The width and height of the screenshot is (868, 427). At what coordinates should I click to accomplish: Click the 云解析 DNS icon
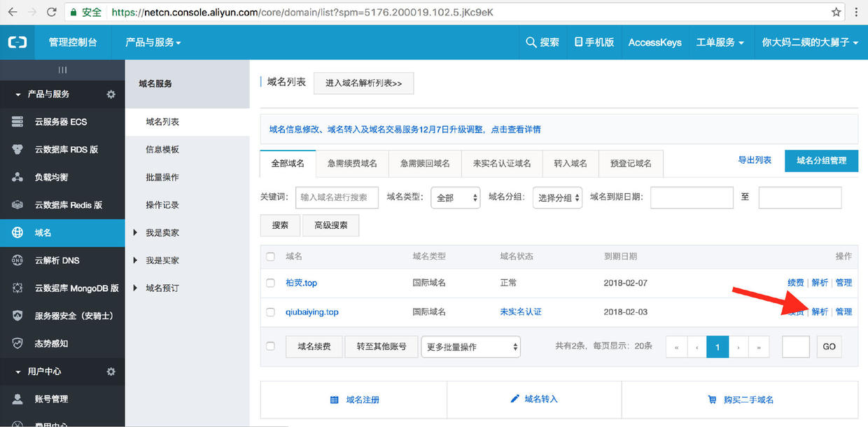[17, 260]
